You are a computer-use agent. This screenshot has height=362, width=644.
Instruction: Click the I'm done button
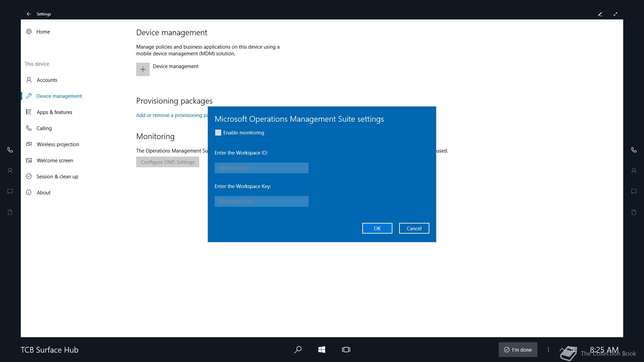[518, 350]
